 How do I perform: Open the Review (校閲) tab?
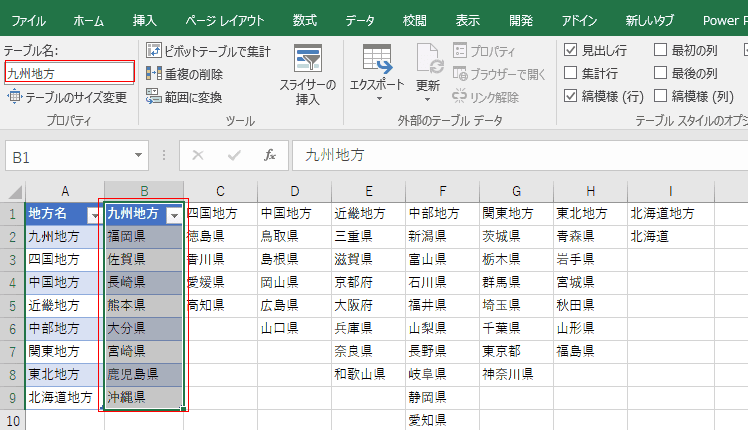tap(415, 21)
